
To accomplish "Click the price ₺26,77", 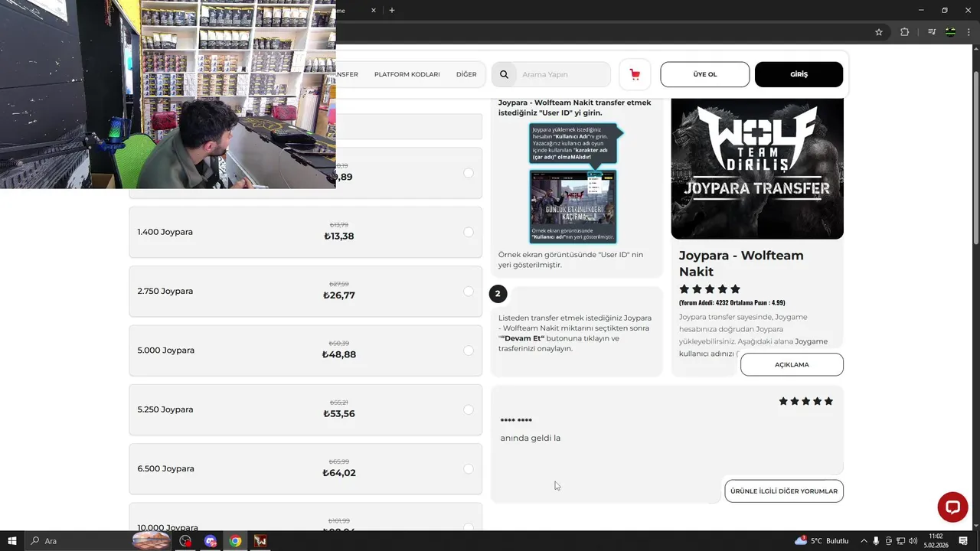I will pyautogui.click(x=339, y=295).
